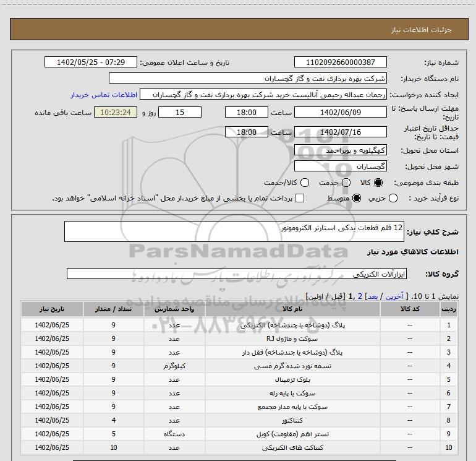This screenshot has height=461, width=476.
Task: Select row پلاگ (دوشاخه یا چندشاخه) قفل دار
Action: click(239, 352)
